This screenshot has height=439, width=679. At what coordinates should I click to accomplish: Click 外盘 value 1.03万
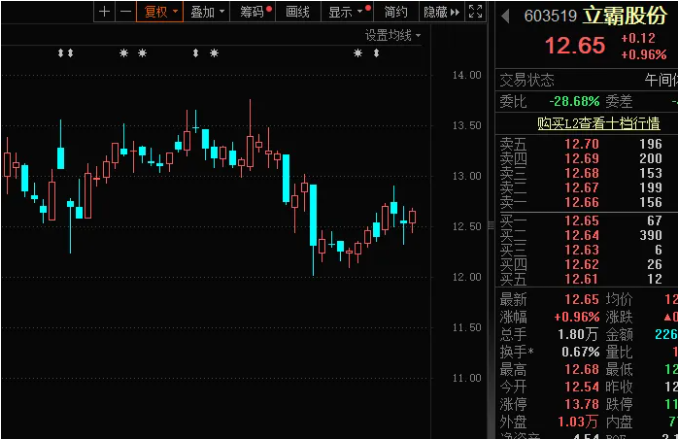coord(578,422)
